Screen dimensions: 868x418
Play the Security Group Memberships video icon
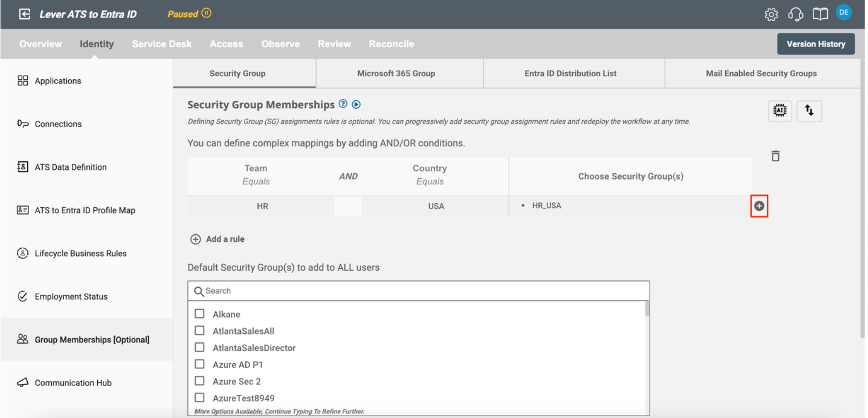point(356,104)
